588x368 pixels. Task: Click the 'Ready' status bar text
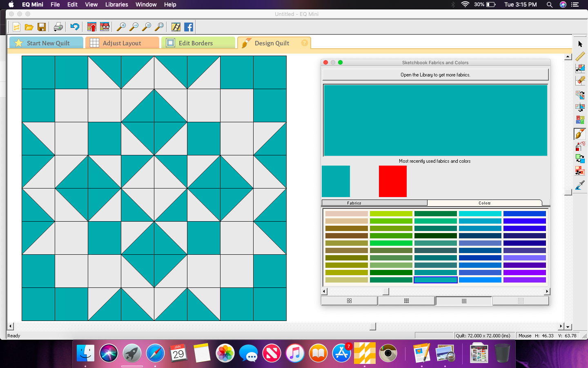14,336
